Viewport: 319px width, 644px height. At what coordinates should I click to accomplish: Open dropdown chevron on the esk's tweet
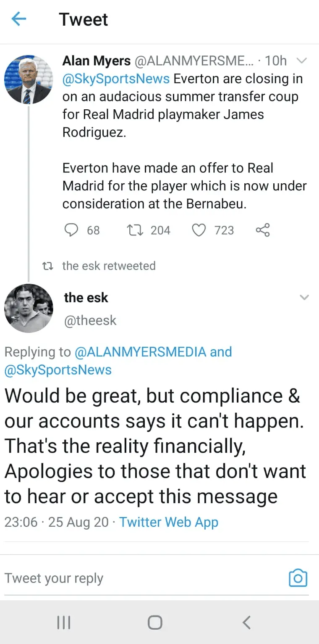pyautogui.click(x=304, y=298)
